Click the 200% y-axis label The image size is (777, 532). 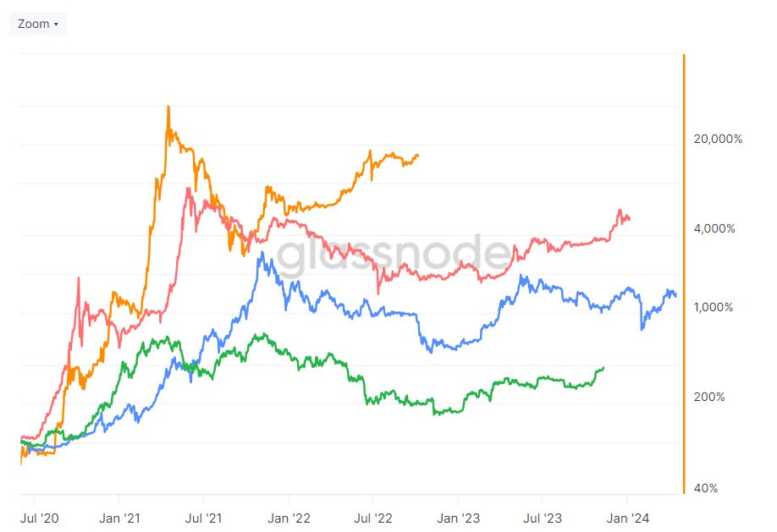click(x=709, y=397)
